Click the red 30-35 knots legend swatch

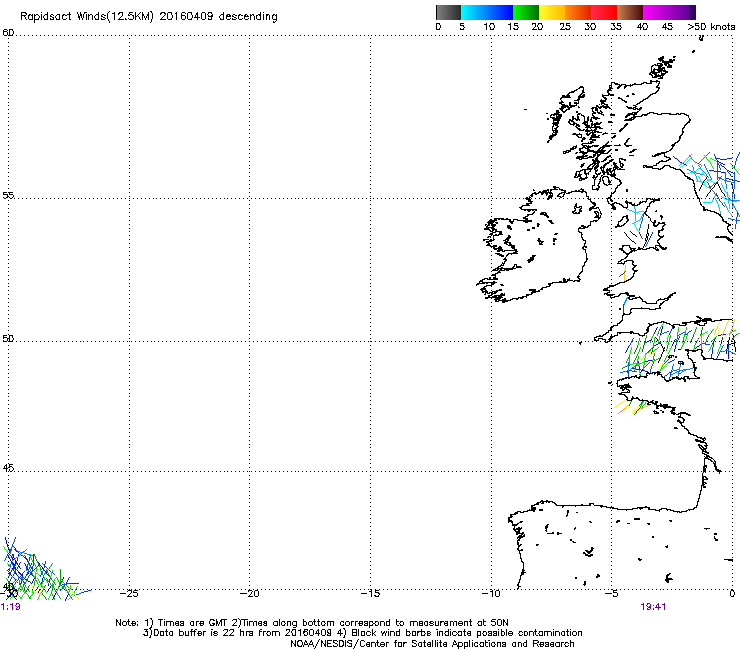pos(604,13)
